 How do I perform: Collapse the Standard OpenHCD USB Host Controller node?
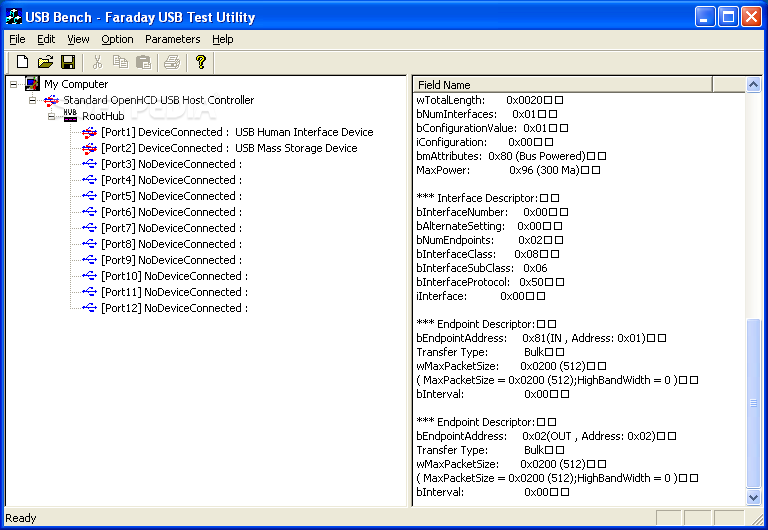coord(32,100)
